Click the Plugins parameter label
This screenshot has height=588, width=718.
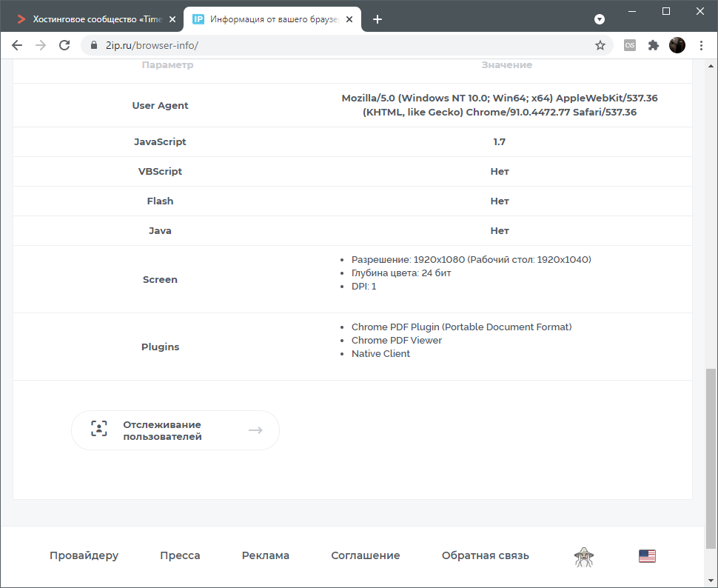click(x=161, y=347)
